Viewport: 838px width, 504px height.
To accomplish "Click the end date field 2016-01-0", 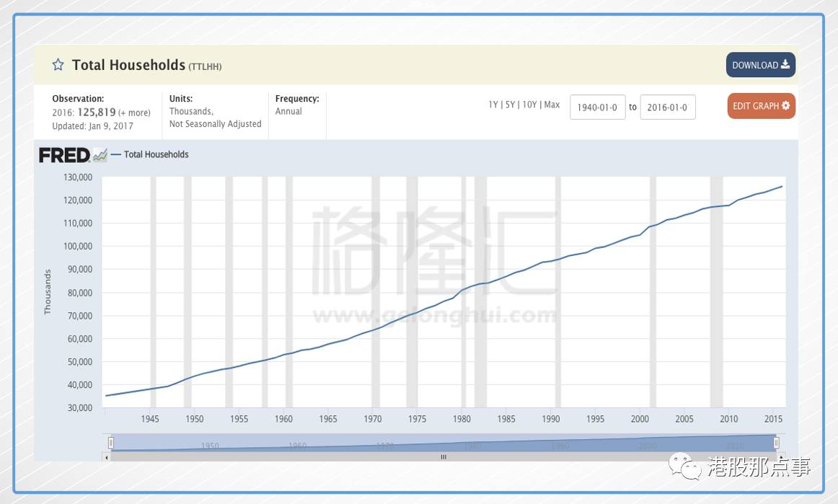I will coord(668,107).
